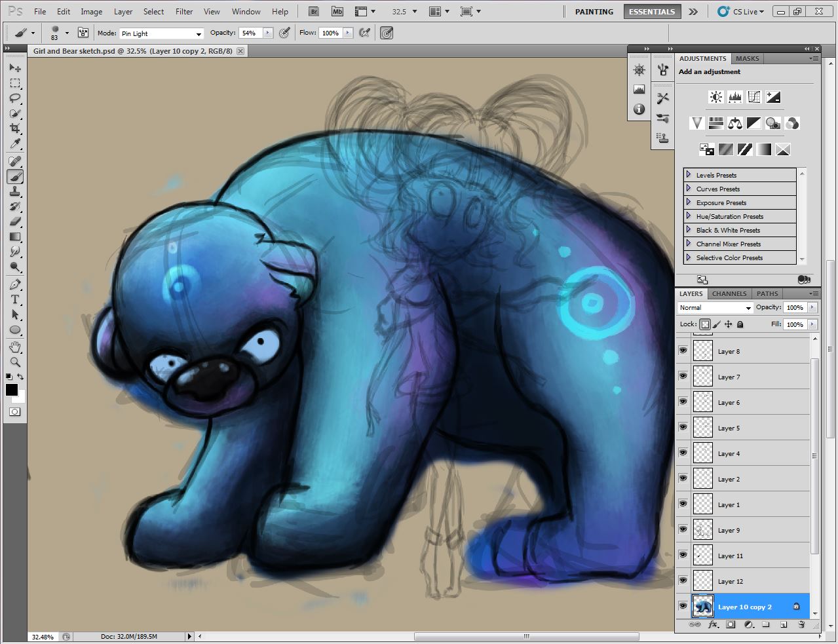Open the brush Mode dropdown (Pin Light)
The width and height of the screenshot is (838, 644).
pos(161,33)
